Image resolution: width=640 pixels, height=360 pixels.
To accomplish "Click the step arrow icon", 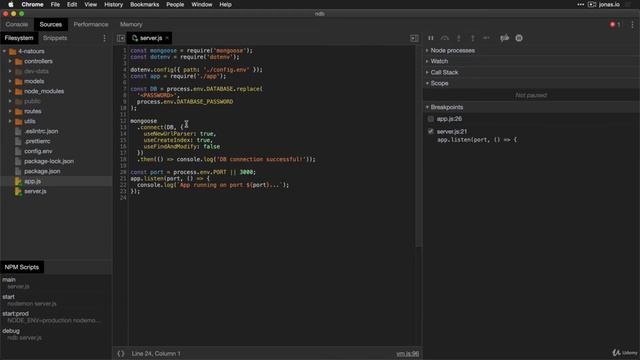I will coord(487,38).
